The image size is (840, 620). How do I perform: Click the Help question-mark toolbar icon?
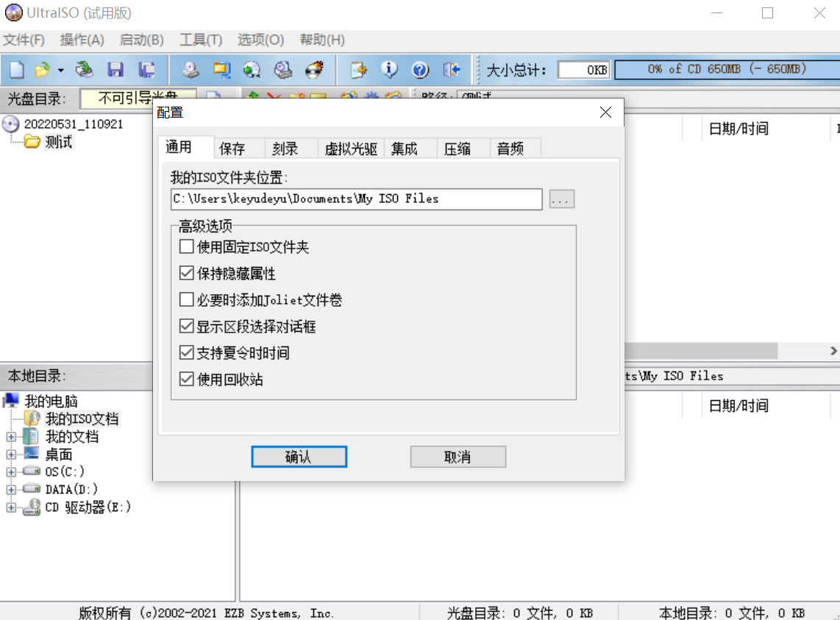click(420, 69)
